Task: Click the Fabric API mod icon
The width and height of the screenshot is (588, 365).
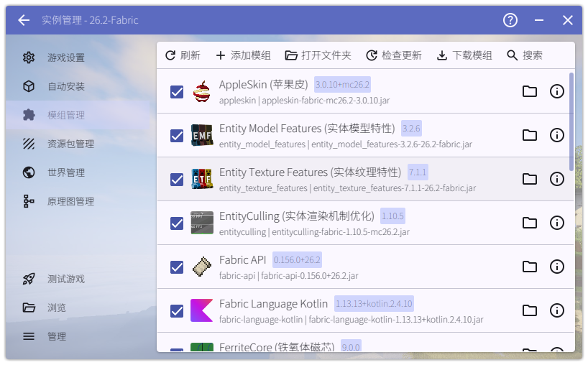Action: tap(202, 267)
